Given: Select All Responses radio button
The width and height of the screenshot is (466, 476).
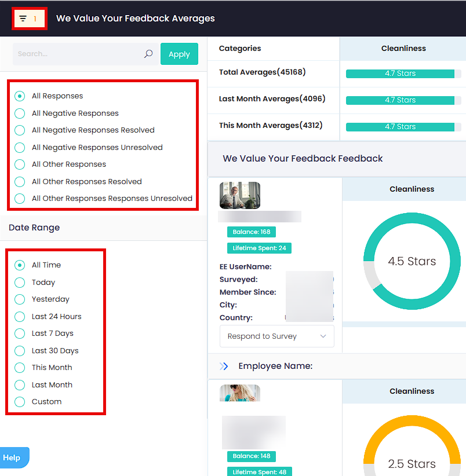Looking at the screenshot, I should 20,96.
